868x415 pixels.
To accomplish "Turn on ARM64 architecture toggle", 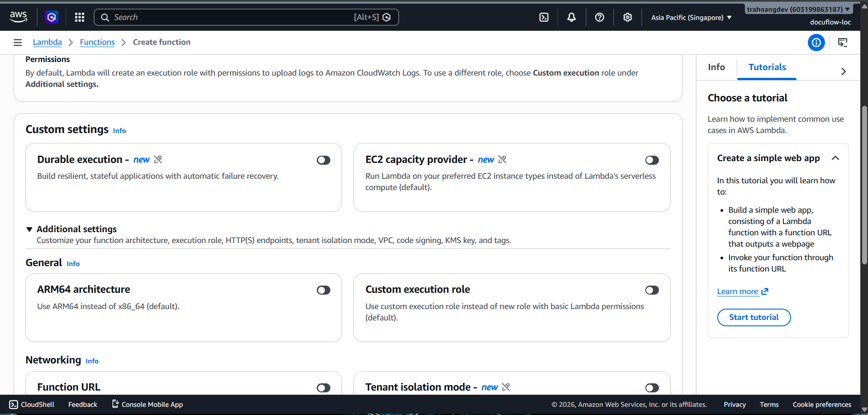I will pyautogui.click(x=324, y=290).
